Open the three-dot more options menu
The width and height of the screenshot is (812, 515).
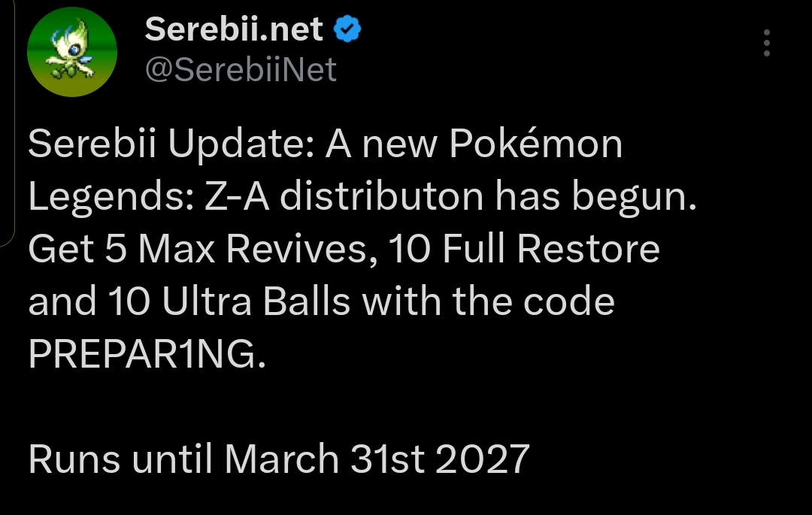[x=766, y=44]
